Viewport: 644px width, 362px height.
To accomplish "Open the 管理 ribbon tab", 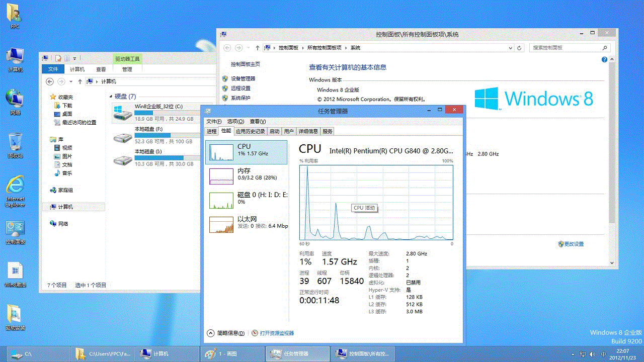I will [127, 69].
